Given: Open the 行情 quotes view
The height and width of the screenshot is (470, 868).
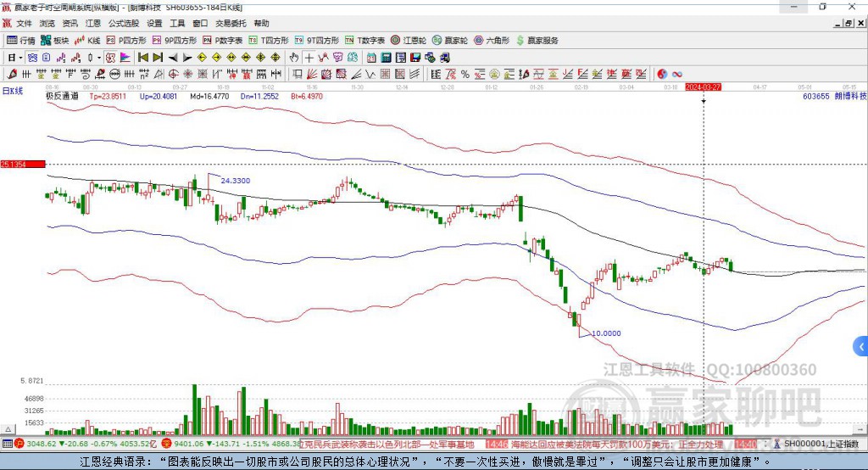Looking at the screenshot, I should (x=20, y=41).
